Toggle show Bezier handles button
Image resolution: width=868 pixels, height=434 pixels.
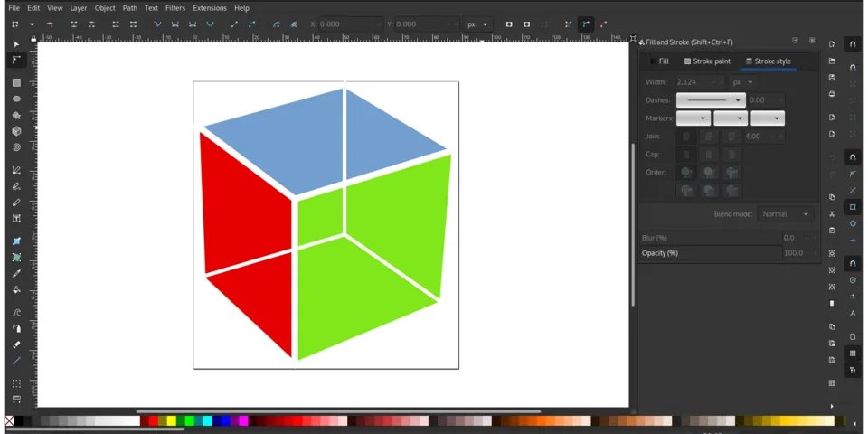click(x=586, y=24)
